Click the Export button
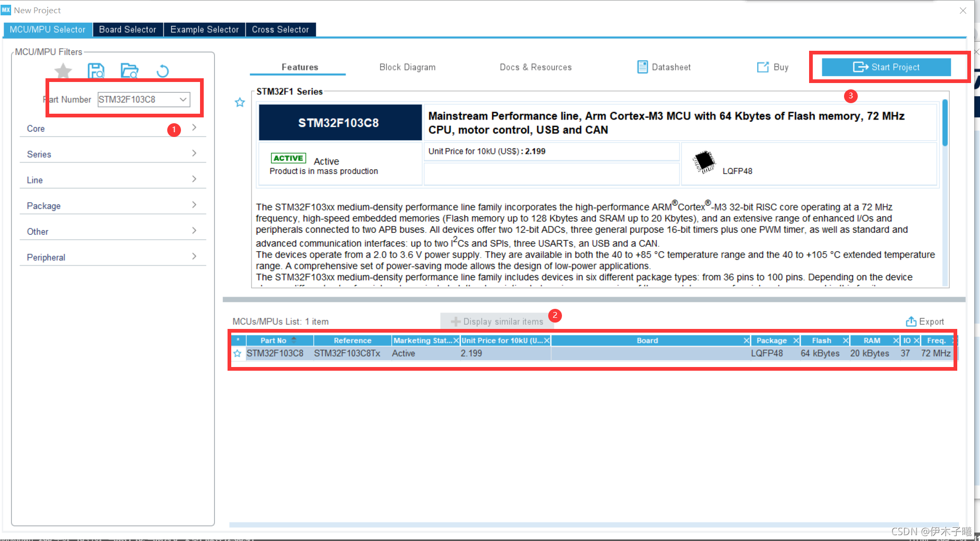Screen dimensions: 980x541 [x=925, y=322]
